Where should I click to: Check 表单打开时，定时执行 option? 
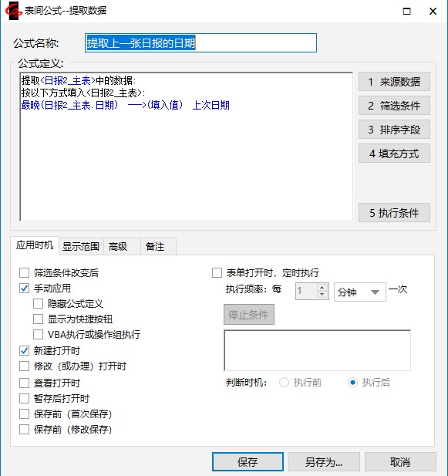pyautogui.click(x=217, y=272)
